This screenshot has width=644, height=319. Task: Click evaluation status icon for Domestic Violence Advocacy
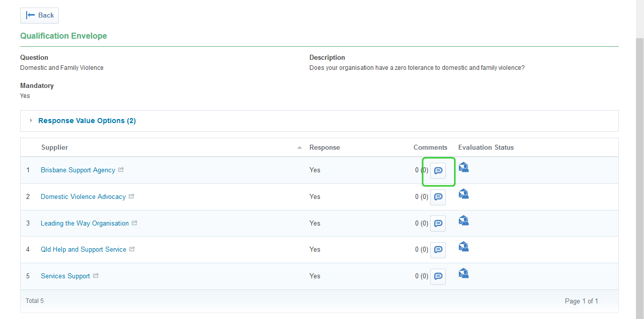[x=463, y=194]
